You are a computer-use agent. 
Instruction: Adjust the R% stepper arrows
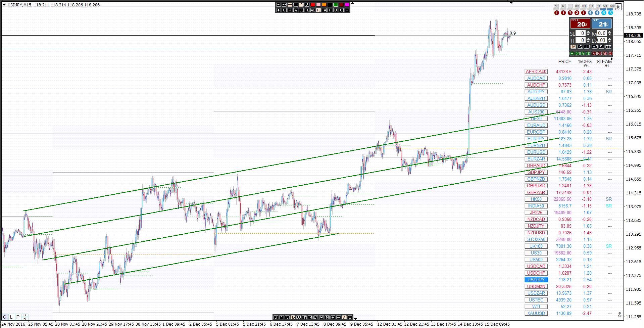(609, 33)
